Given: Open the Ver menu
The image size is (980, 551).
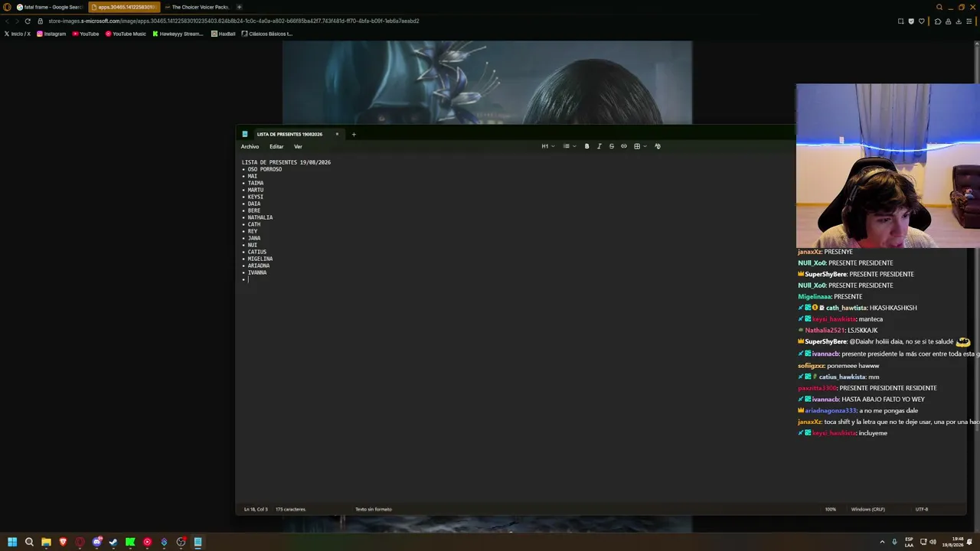Looking at the screenshot, I should [x=298, y=146].
